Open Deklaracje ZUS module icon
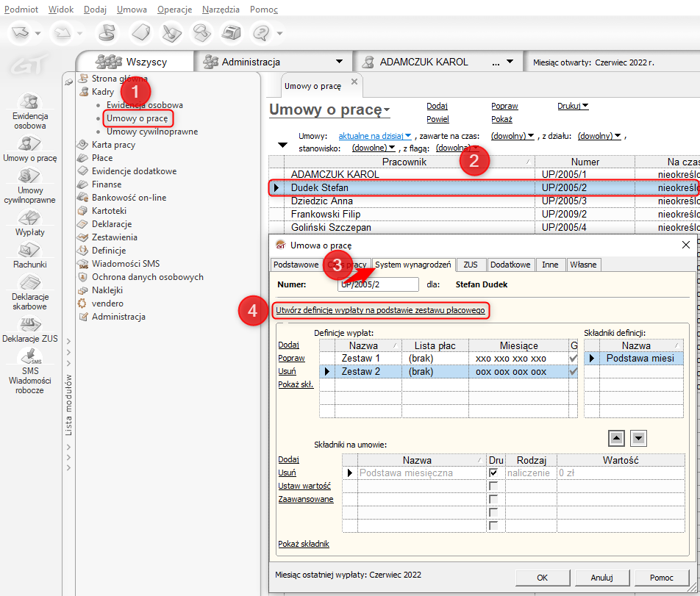This screenshot has height=596, width=700. (30, 330)
